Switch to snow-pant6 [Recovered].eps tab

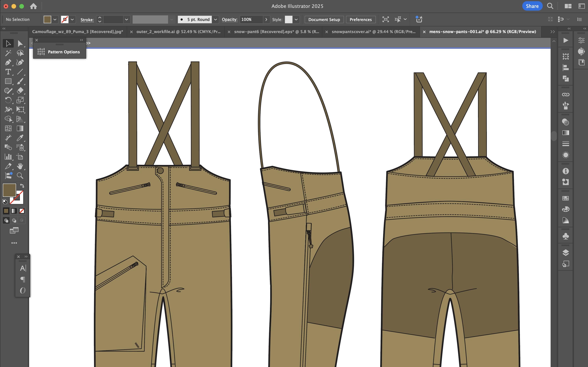point(276,32)
